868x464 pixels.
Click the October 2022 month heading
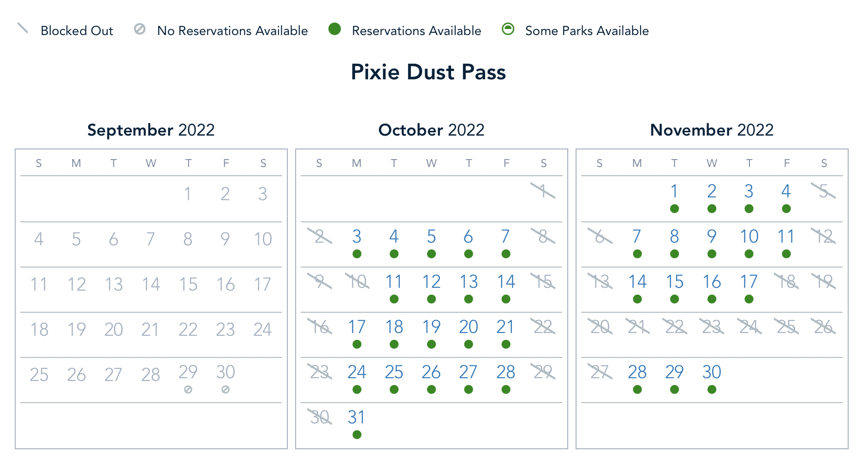tap(431, 130)
